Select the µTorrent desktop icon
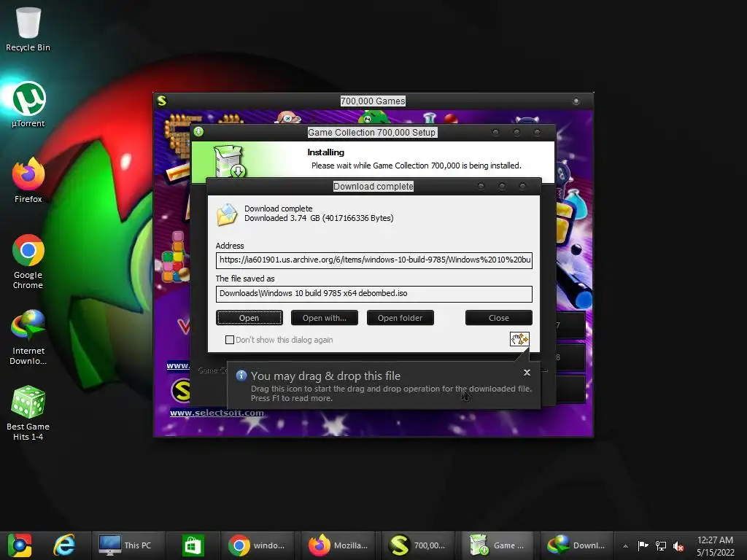The image size is (747, 560). [28, 105]
